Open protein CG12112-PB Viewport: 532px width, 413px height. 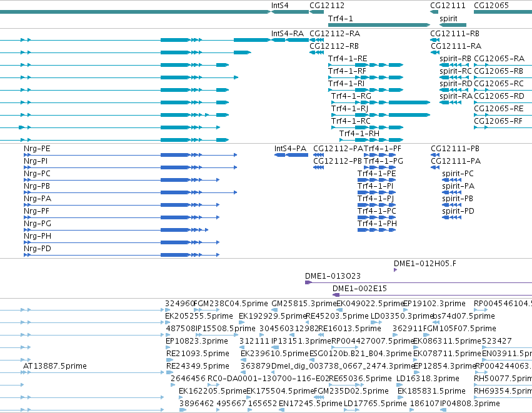pos(337,161)
